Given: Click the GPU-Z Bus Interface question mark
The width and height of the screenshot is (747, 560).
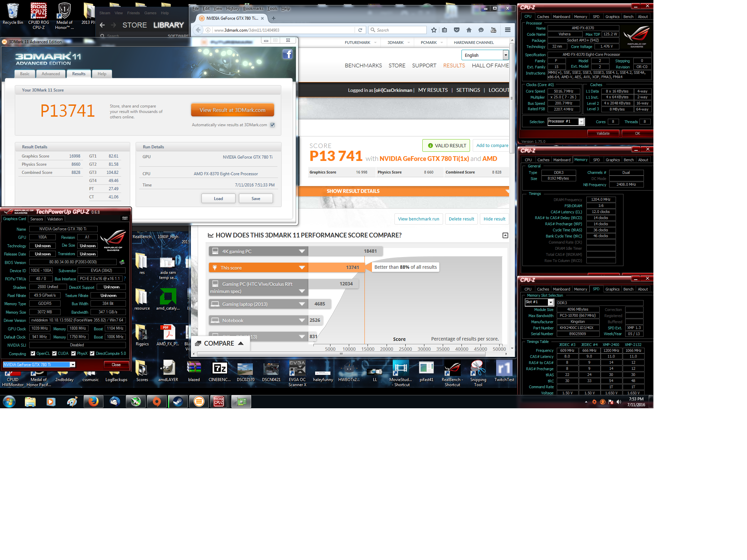Looking at the screenshot, I should [125, 279].
